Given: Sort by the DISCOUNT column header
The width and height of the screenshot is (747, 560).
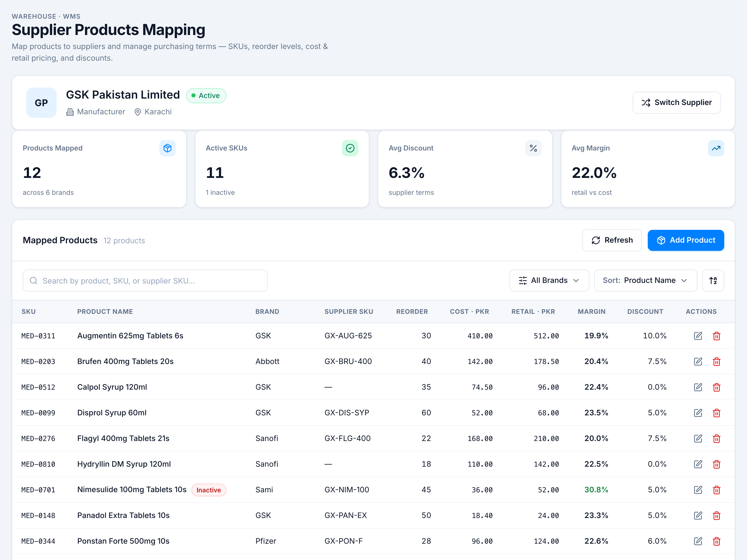Looking at the screenshot, I should point(645,311).
